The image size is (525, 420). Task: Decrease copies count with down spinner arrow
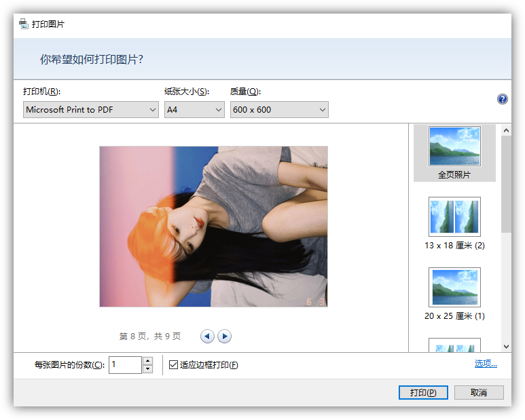point(147,369)
